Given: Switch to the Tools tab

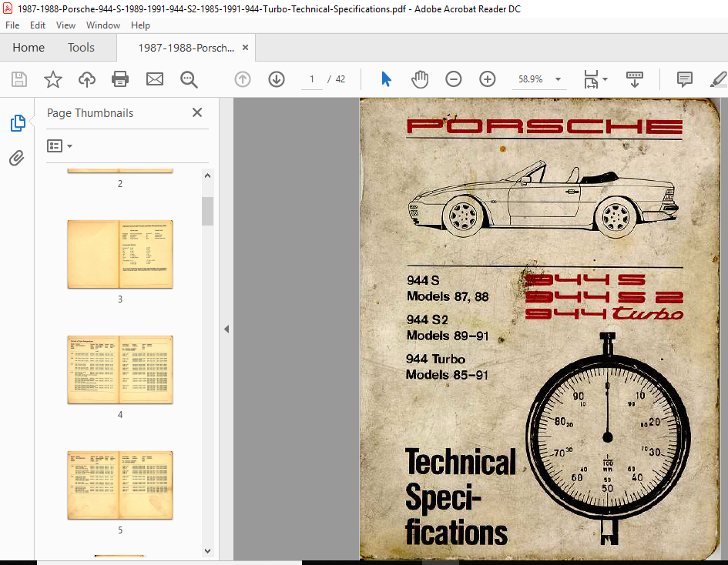Looking at the screenshot, I should [x=81, y=47].
